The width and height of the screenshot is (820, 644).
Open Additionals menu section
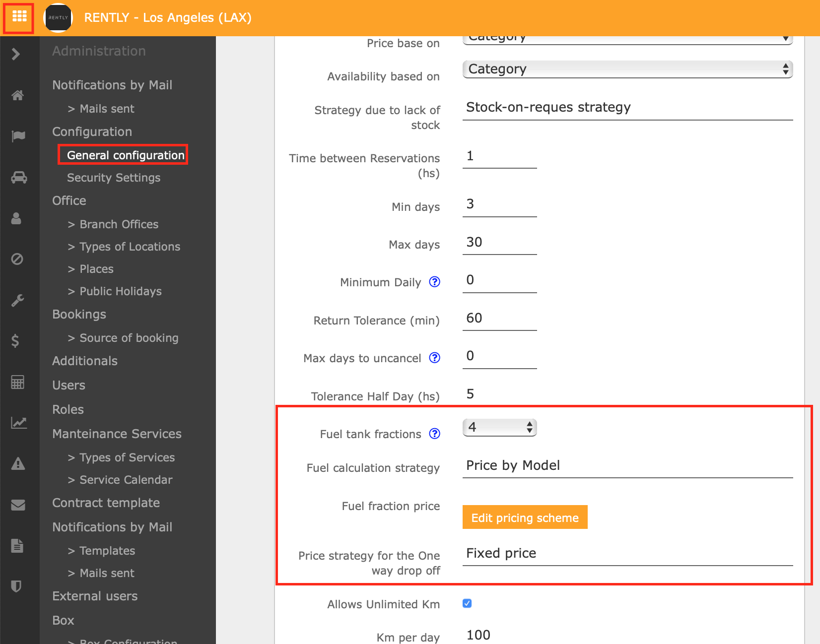tap(85, 361)
